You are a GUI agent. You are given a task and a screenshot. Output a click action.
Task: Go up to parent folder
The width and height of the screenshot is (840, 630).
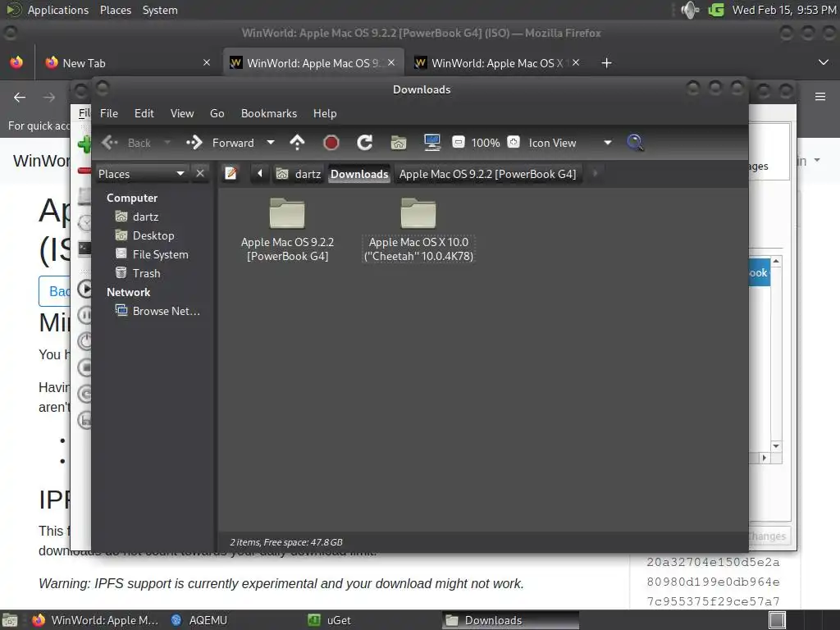pos(297,143)
